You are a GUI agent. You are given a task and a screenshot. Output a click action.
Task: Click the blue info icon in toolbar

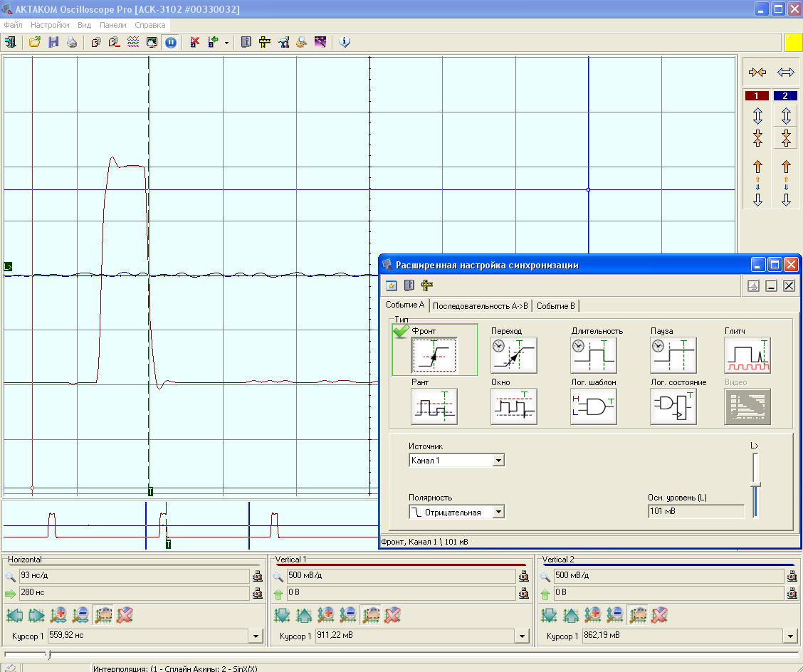click(345, 42)
